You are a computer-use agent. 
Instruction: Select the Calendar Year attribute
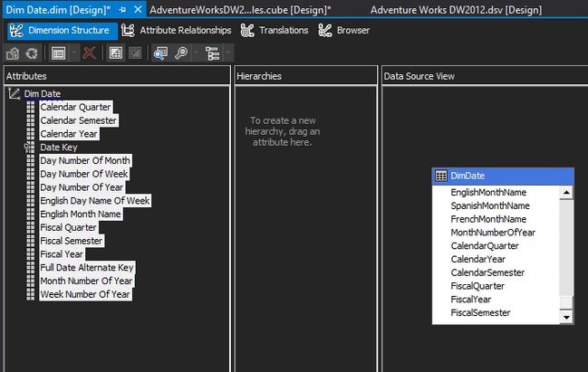pos(69,134)
